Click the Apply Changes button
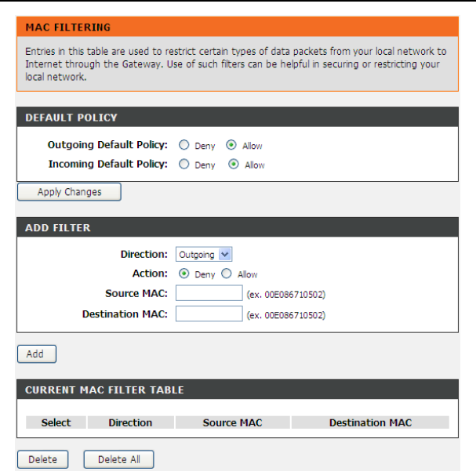The image size is (476, 471). click(69, 192)
